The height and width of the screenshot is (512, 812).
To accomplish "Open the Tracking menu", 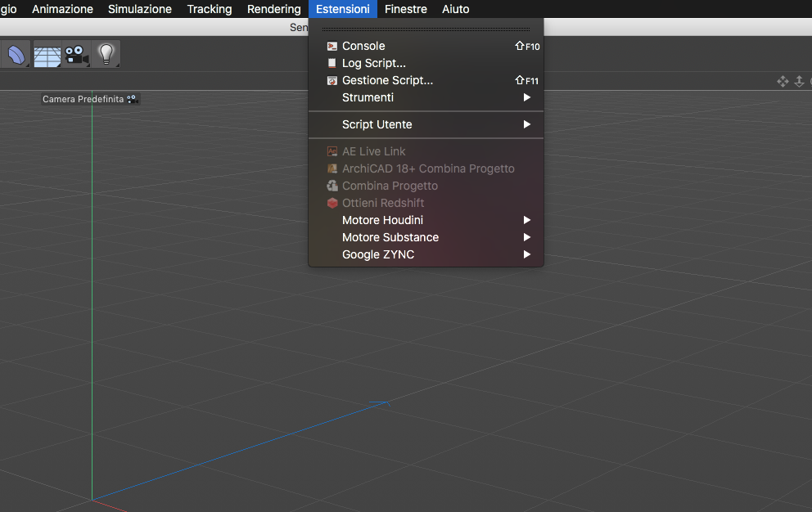I will click(210, 9).
